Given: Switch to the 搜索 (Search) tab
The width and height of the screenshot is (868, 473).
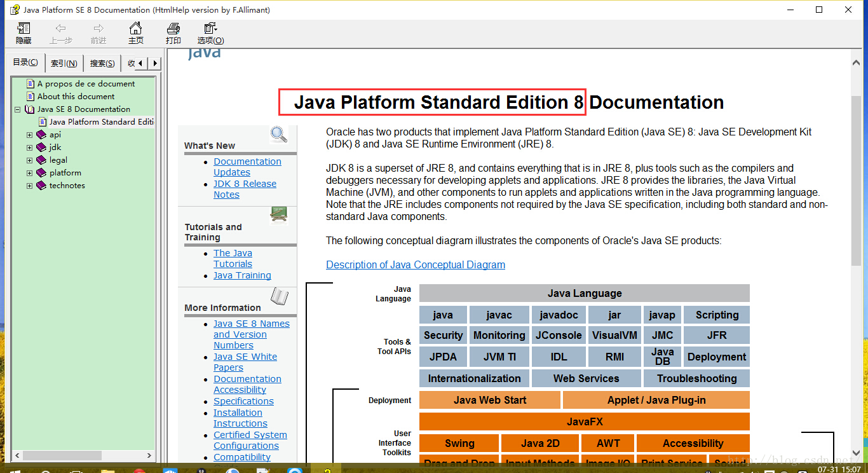Looking at the screenshot, I should [102, 64].
